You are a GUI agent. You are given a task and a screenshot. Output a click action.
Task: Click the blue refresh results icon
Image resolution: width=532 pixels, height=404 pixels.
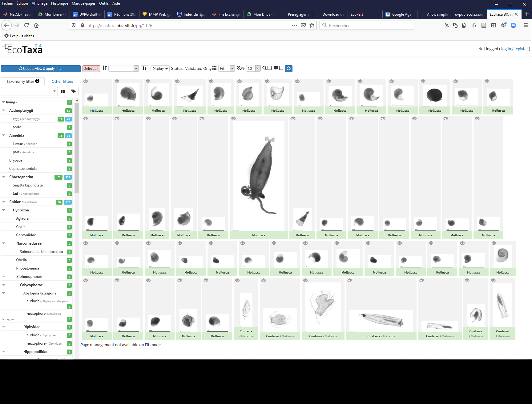[x=288, y=68]
